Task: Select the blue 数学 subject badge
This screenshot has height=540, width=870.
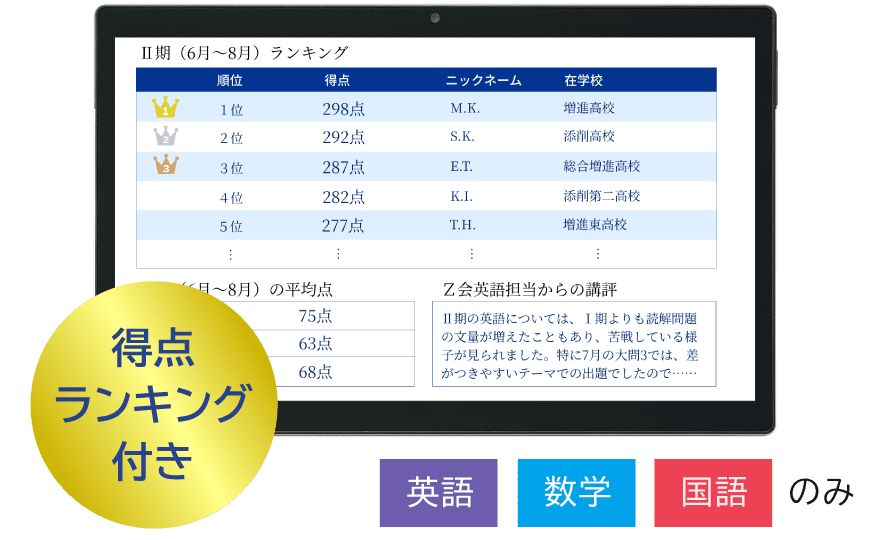Action: [576, 492]
